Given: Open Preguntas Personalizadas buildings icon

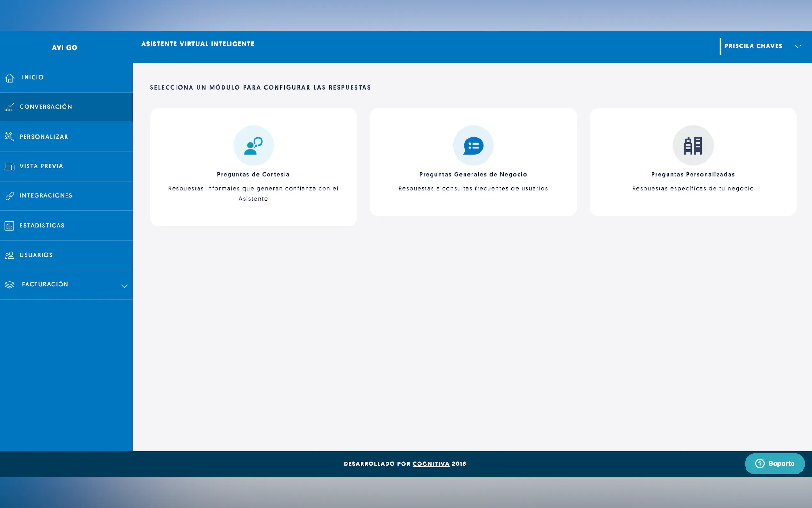Looking at the screenshot, I should click(693, 146).
